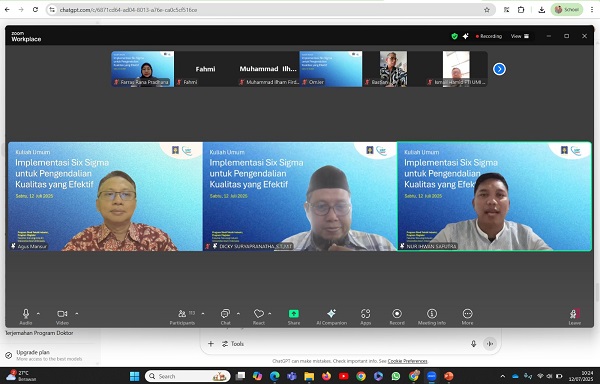Click Nur Ihwan Saputra's active speaker tile

494,197
